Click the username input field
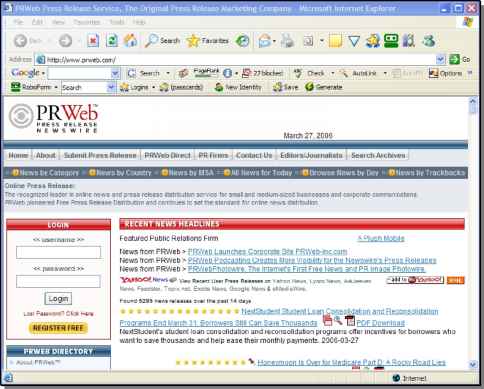This screenshot has width=484, height=389. (58, 252)
